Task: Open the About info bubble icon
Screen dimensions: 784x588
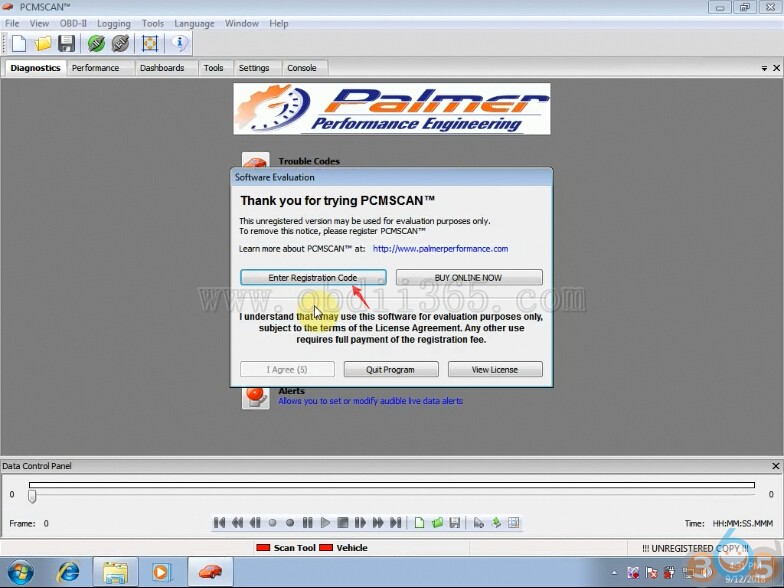Action: pos(180,44)
